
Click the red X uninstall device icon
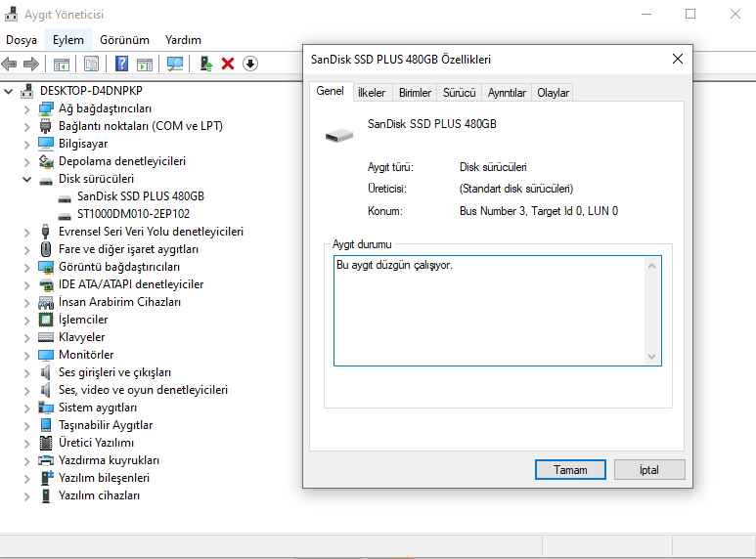pos(228,64)
